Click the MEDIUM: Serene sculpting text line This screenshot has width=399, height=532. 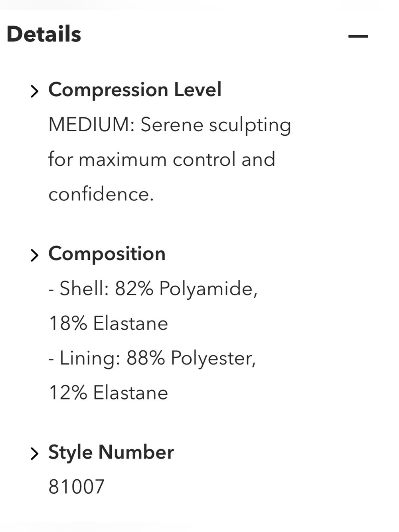point(170,125)
